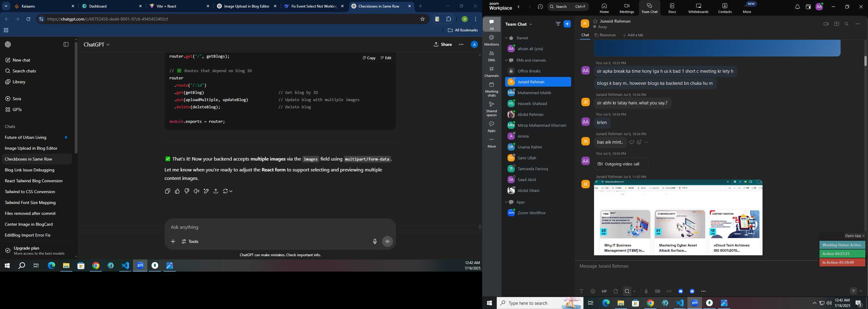Open emoji picker in message toolbar
The height and width of the screenshot is (309, 868).
593,291
